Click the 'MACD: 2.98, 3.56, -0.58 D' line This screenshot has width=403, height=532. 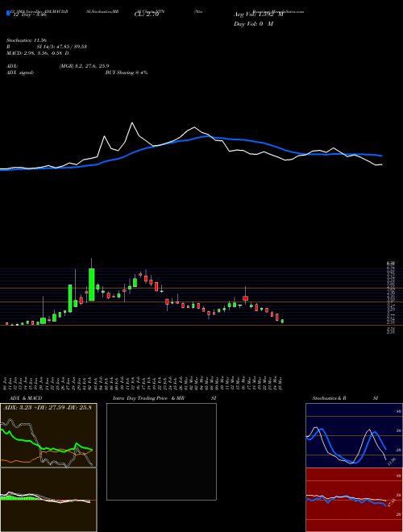pos(37,53)
